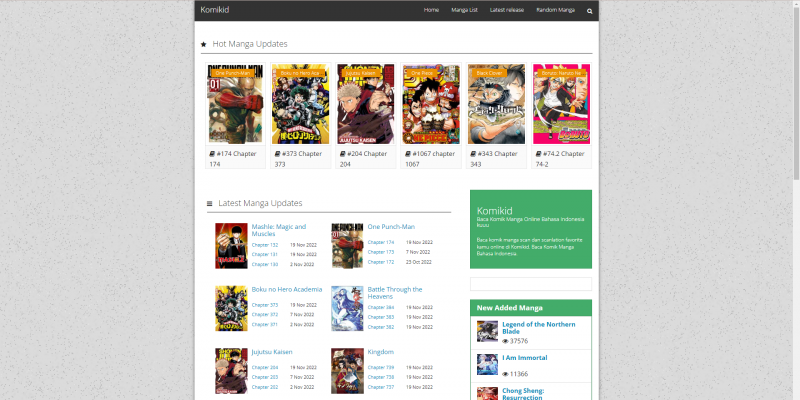The height and width of the screenshot is (400, 800).
Task: Click One Punch-Man thumbnail in latest updates
Action: coord(347,245)
